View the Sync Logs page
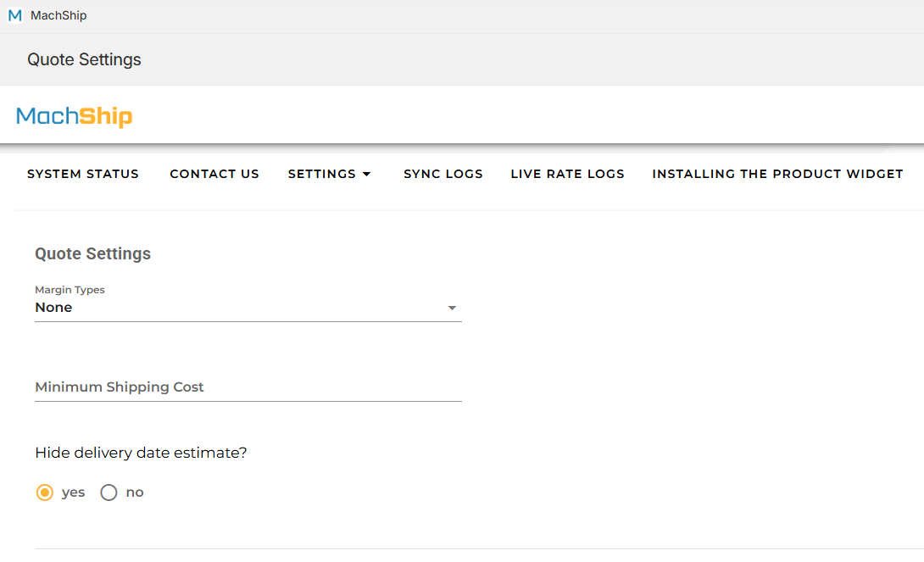The height and width of the screenshot is (562, 924). pos(443,174)
